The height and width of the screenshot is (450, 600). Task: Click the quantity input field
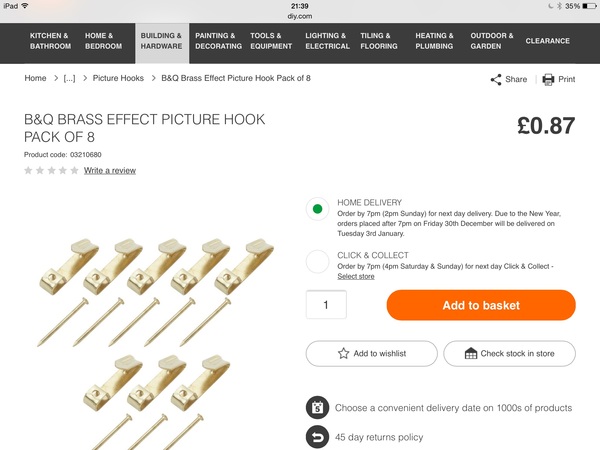pyautogui.click(x=326, y=305)
